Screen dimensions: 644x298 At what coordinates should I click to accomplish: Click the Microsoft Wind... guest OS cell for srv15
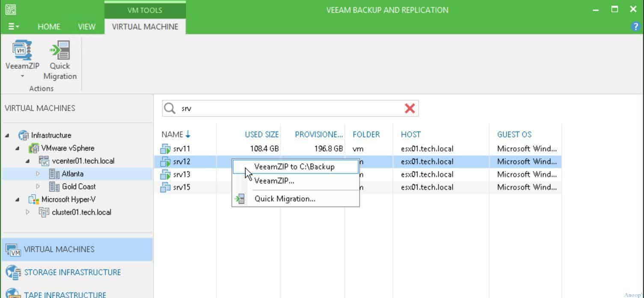(x=527, y=187)
